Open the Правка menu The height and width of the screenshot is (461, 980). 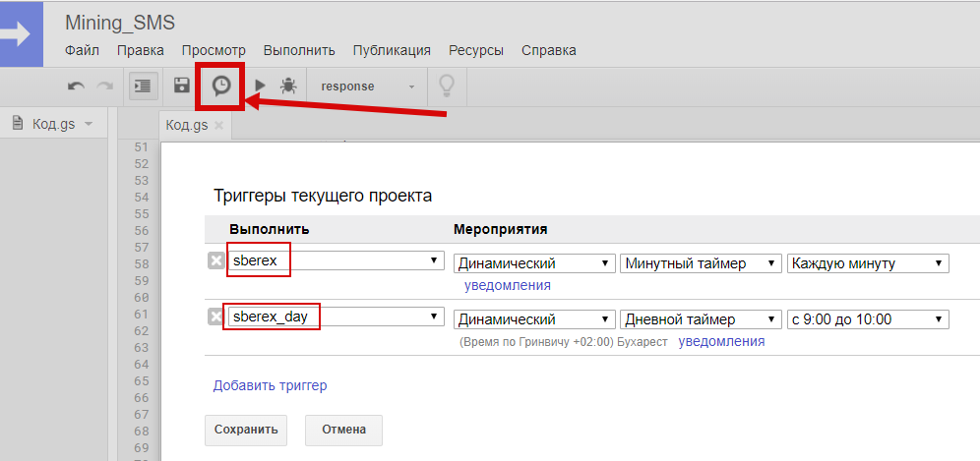coord(141,50)
